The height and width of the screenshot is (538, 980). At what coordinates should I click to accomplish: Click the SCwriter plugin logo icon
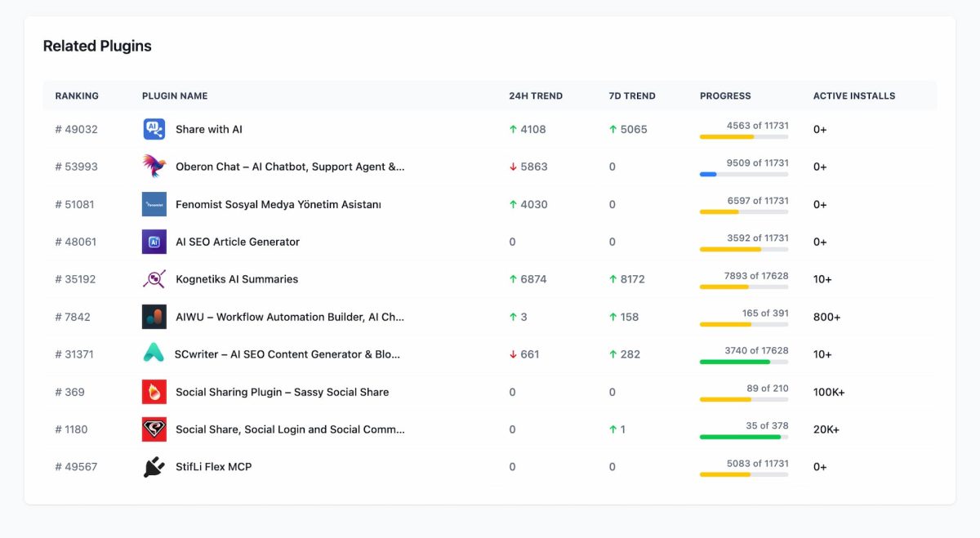(x=154, y=354)
